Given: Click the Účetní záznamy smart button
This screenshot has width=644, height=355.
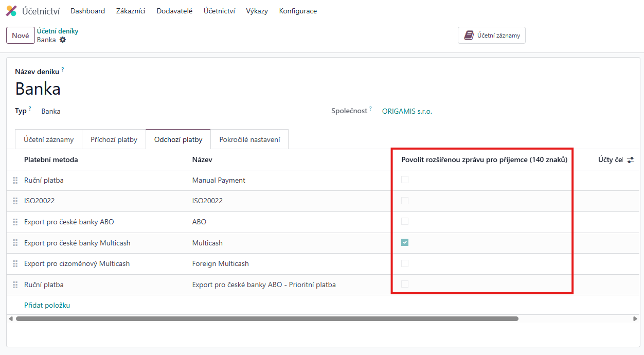Looking at the screenshot, I should click(492, 35).
